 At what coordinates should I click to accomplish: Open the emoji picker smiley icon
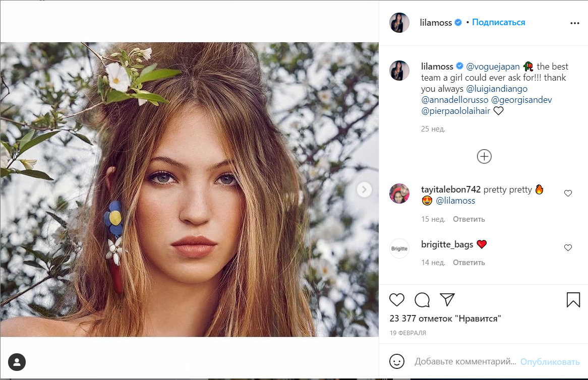[397, 361]
